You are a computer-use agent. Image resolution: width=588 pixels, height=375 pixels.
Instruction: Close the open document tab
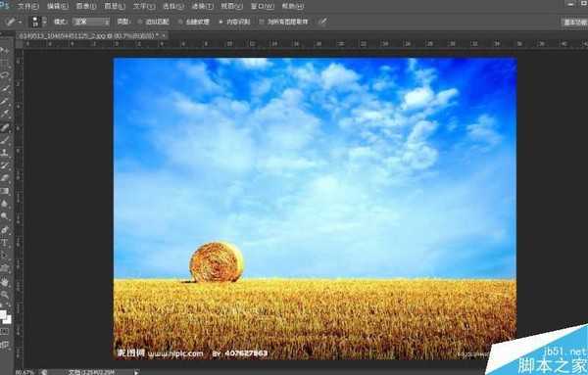coord(165,35)
